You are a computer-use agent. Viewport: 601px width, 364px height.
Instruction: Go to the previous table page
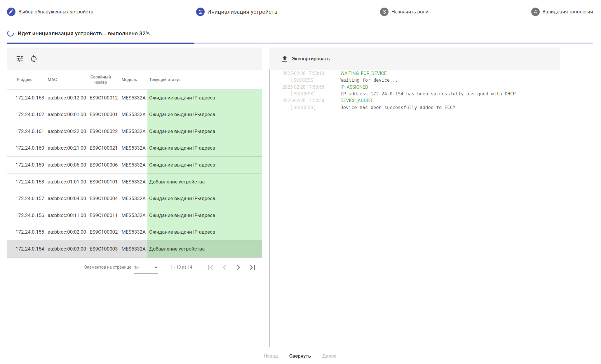pyautogui.click(x=224, y=267)
